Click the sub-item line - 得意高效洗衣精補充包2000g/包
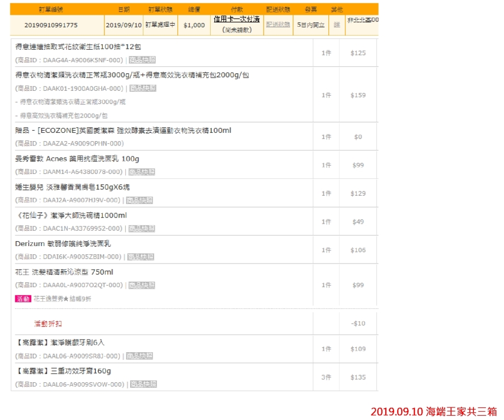 click(61, 115)
